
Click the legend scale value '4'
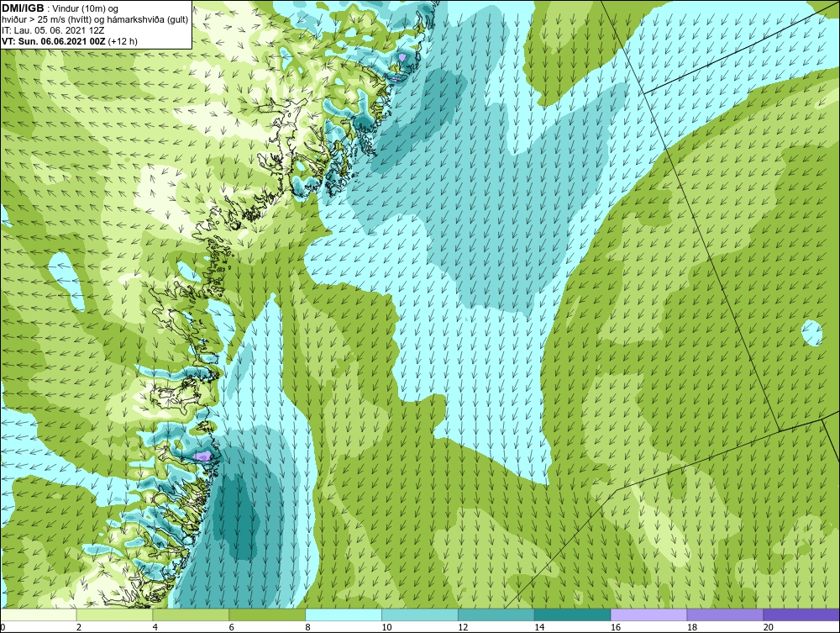click(155, 627)
